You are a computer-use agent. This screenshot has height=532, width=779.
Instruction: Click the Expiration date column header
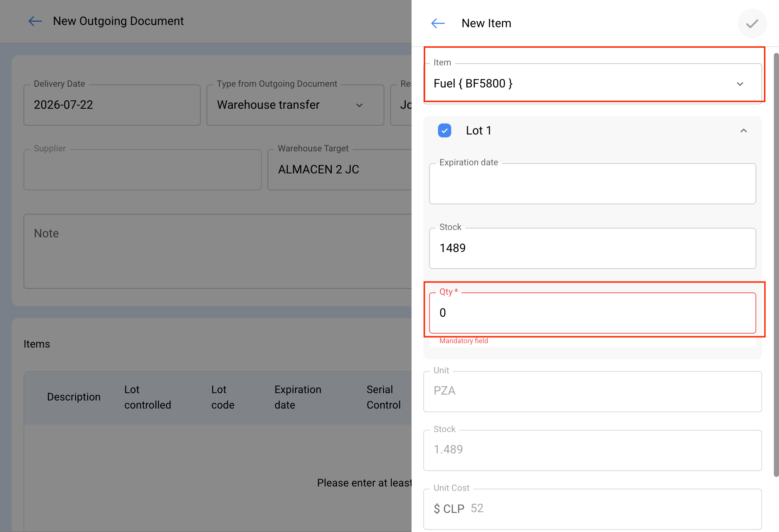pyautogui.click(x=298, y=397)
